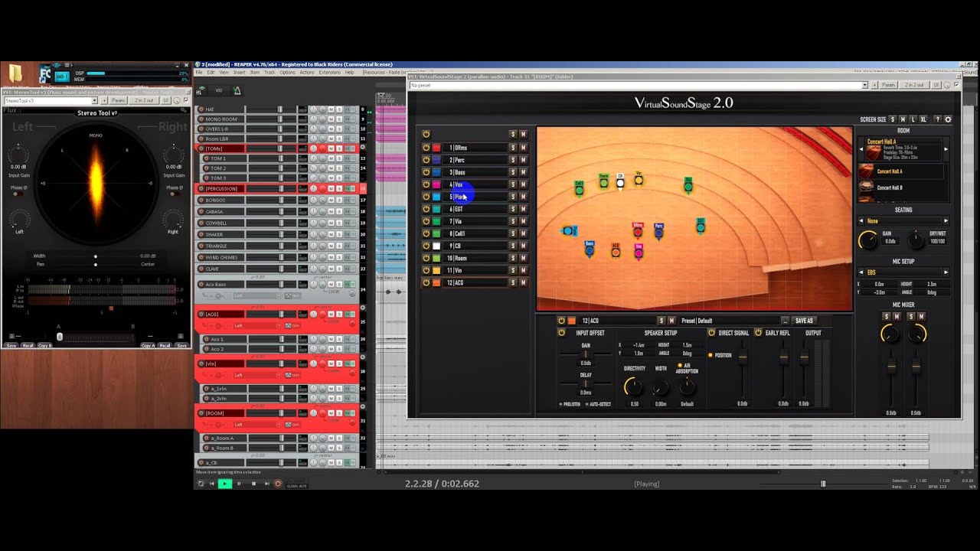Click the EGT source marker on stage

701,227
